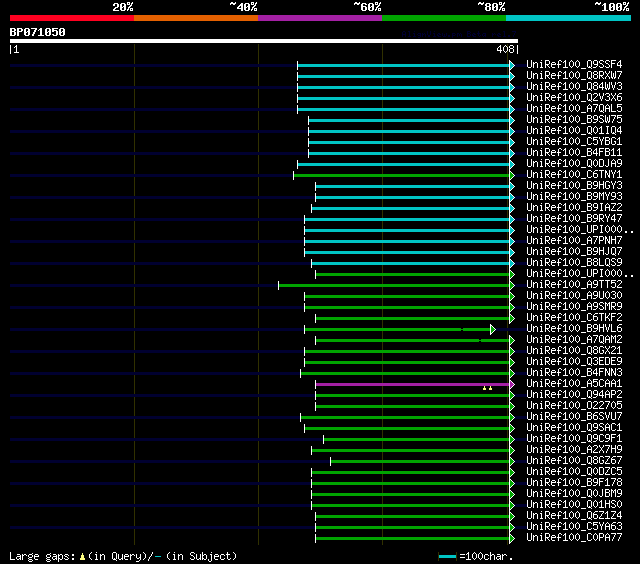Select the UniRef100_B8LQS9 label
The height and width of the screenshot is (564, 640).
click(574, 263)
